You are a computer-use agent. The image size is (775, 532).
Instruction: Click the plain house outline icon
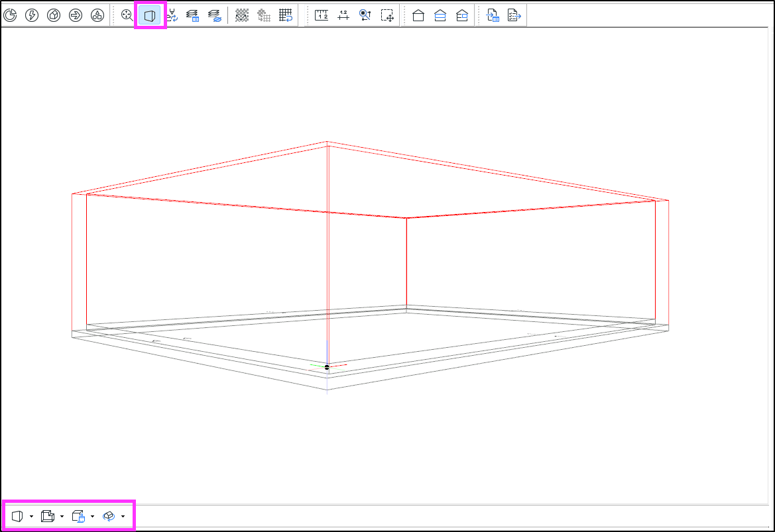pos(418,15)
